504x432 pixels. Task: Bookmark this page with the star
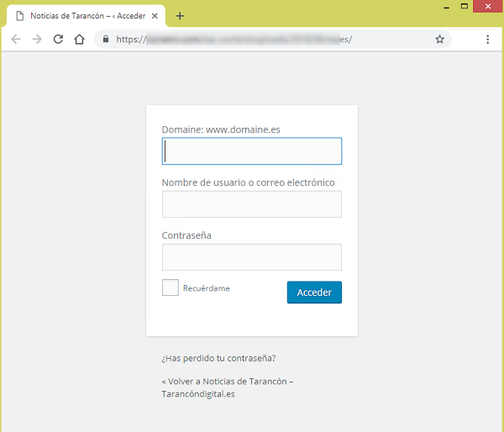point(439,39)
